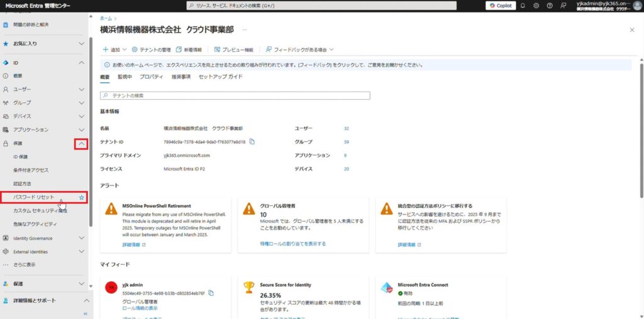Click 新着情報 toolbar button
Screen dimensions: 644x319
click(x=189, y=50)
